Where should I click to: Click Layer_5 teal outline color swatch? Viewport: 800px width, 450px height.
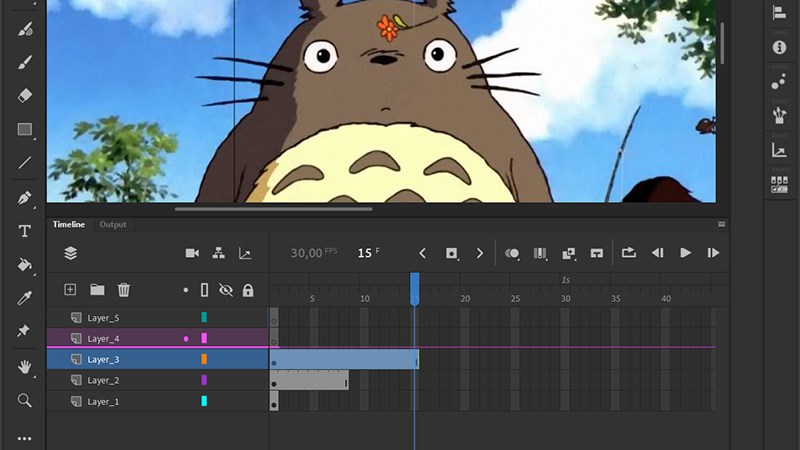(x=204, y=317)
